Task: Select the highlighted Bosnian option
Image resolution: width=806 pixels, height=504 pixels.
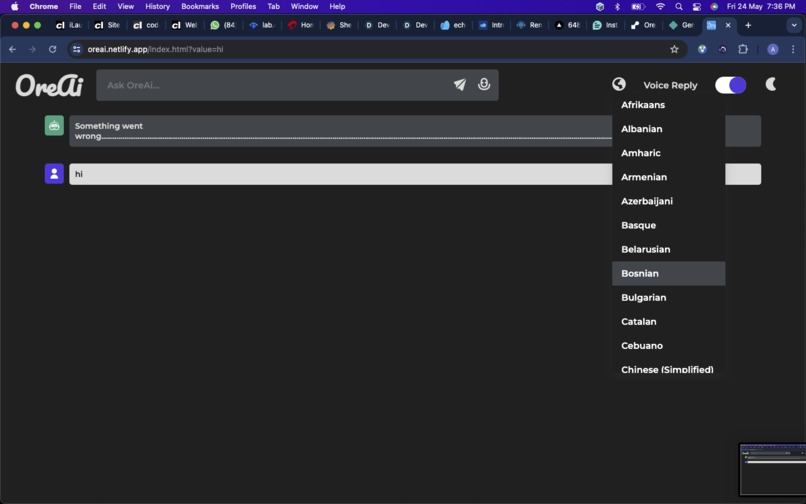Action: [669, 274]
